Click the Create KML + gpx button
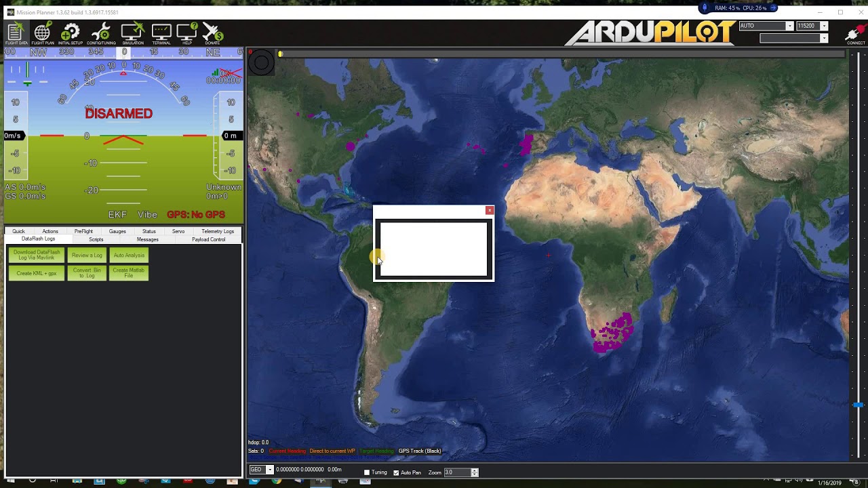The image size is (868, 488). click(37, 273)
